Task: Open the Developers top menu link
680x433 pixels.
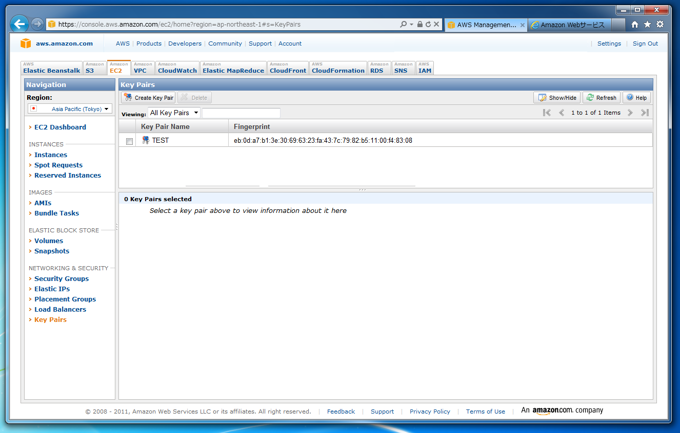Action: [x=185, y=43]
